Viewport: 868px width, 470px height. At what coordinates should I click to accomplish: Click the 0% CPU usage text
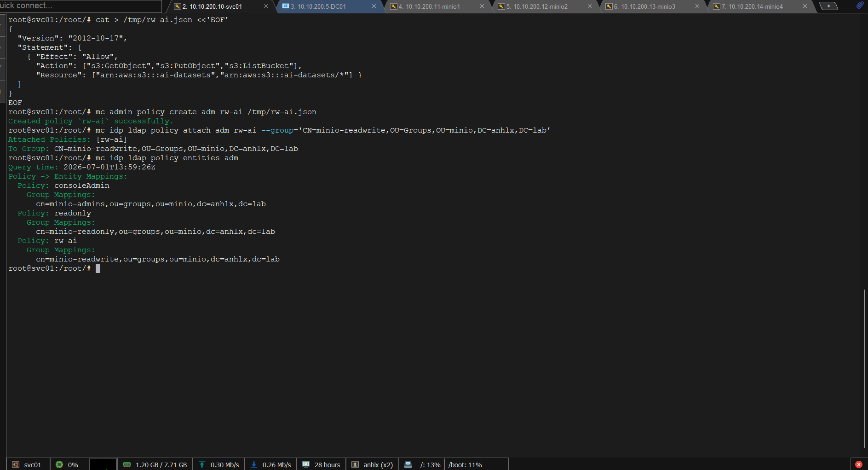[x=73, y=465]
